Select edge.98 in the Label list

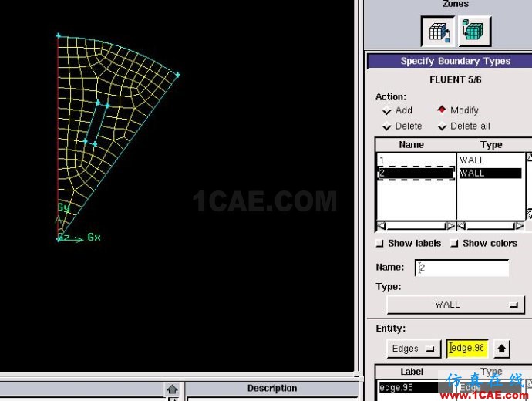click(408, 387)
